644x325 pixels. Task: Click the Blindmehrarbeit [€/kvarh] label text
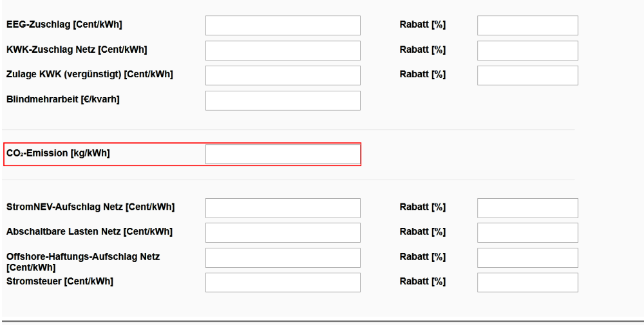click(62, 99)
